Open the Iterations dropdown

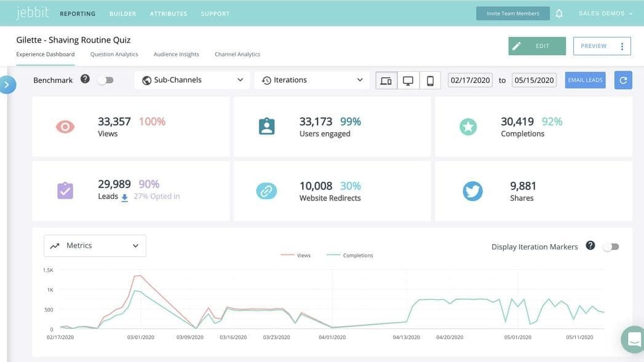point(312,80)
